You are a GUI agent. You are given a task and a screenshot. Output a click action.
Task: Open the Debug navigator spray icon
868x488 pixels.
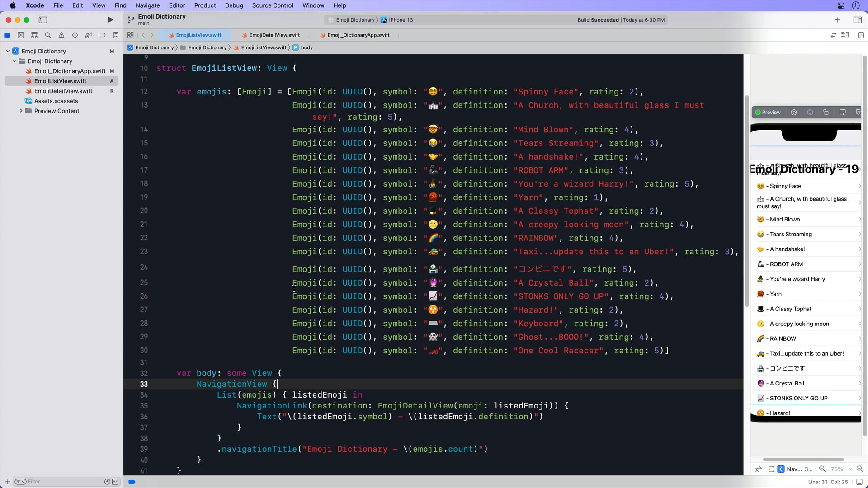pyautogui.click(x=89, y=35)
